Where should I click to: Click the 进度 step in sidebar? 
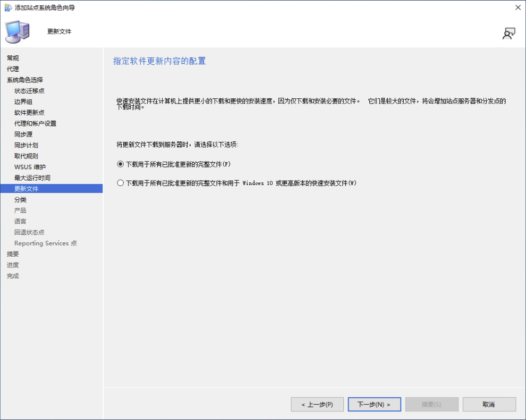pyautogui.click(x=13, y=265)
